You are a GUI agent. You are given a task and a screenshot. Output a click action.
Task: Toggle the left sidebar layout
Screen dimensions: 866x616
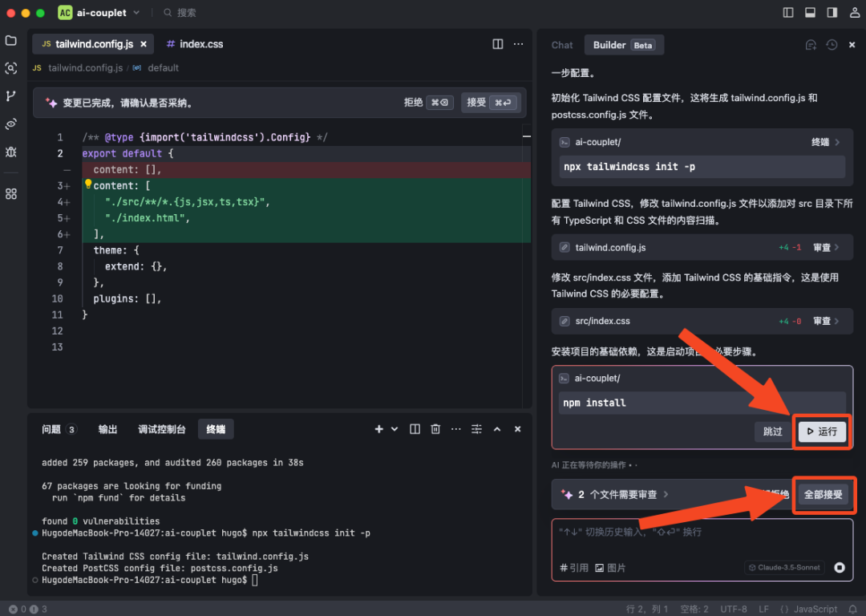(788, 13)
